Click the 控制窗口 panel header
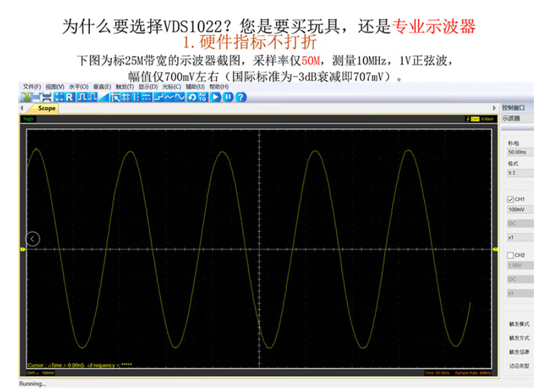548x392 pixels. [x=513, y=107]
